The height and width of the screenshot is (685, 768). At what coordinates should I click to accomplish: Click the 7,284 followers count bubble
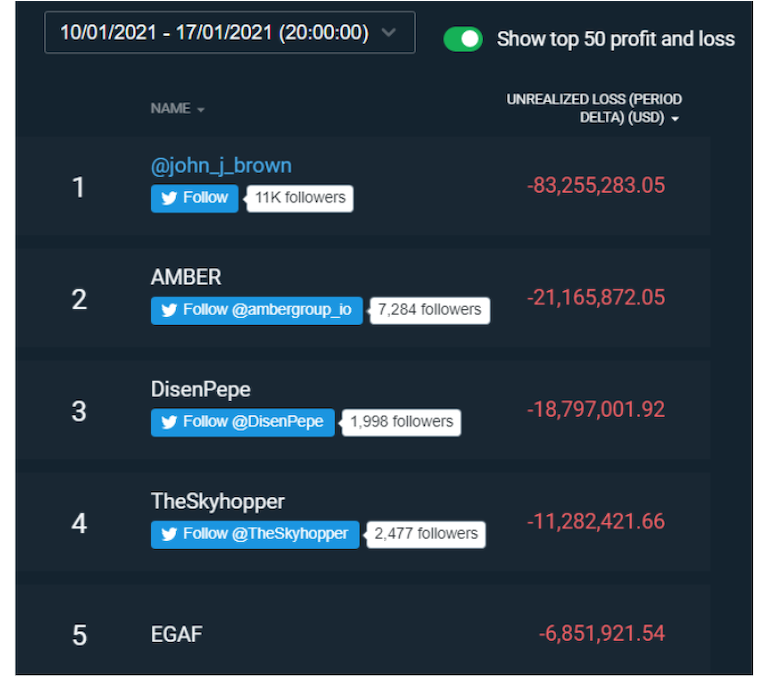click(429, 310)
